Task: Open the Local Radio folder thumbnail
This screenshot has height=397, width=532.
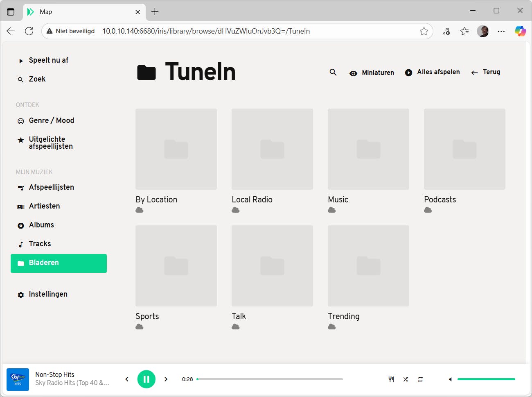Action: [272, 149]
